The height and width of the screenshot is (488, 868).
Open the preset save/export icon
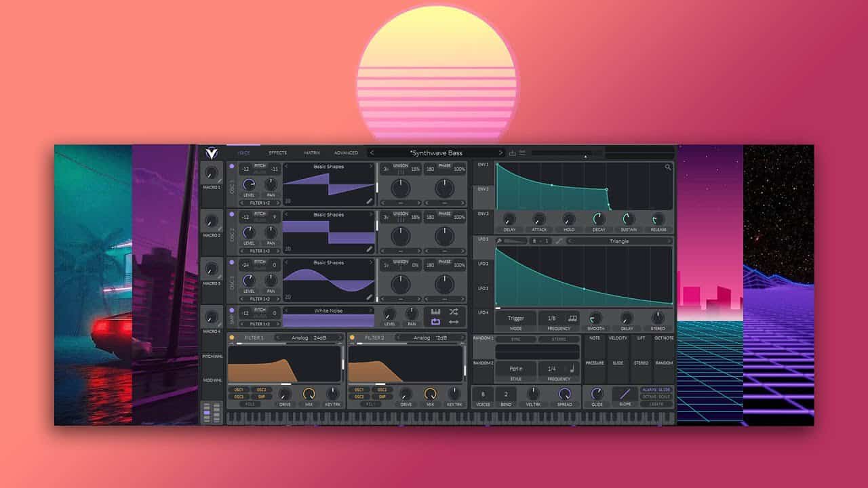coord(513,153)
